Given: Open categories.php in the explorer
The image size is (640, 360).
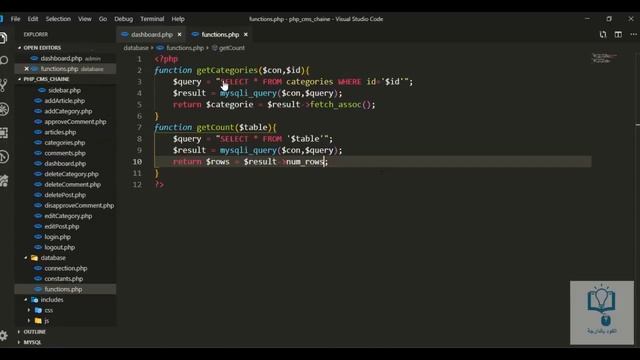Looking at the screenshot, I should pos(64,143).
